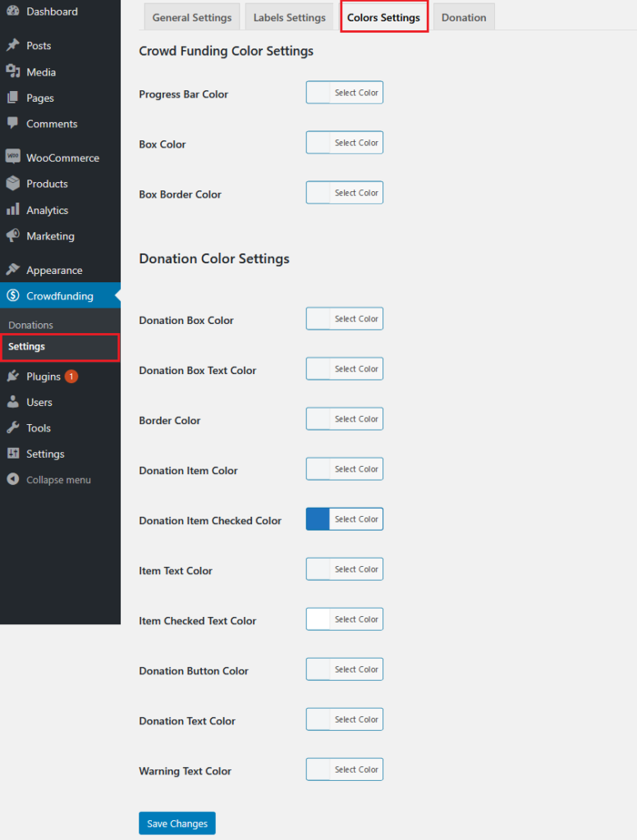This screenshot has height=840, width=637.
Task: Click the Donation Button Color swatch
Action: pos(318,669)
